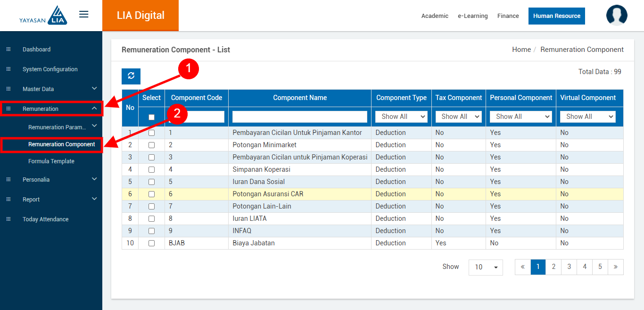Go to page 3 of results
The image size is (644, 310).
tap(569, 267)
